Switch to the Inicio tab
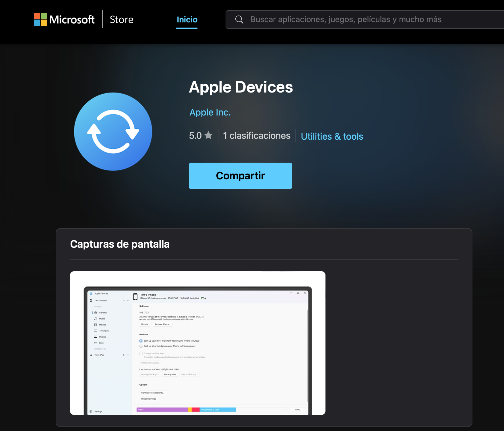Viewport: 504px width, 431px height. click(187, 20)
